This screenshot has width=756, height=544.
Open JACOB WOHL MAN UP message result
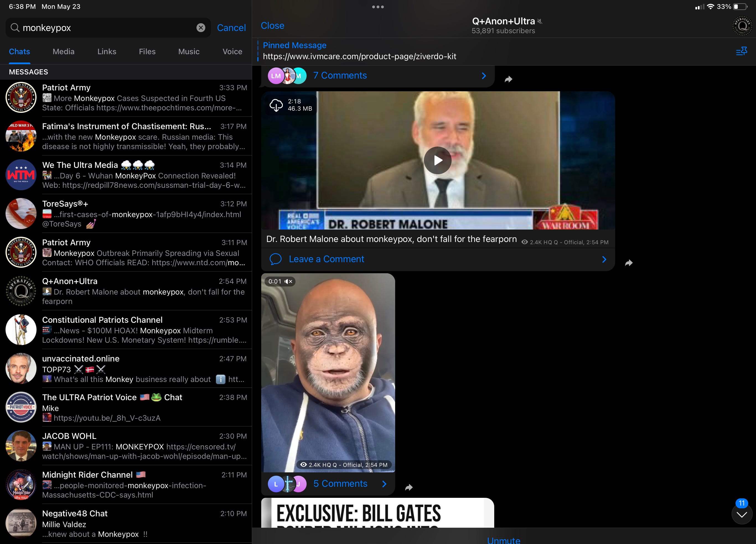[126, 446]
